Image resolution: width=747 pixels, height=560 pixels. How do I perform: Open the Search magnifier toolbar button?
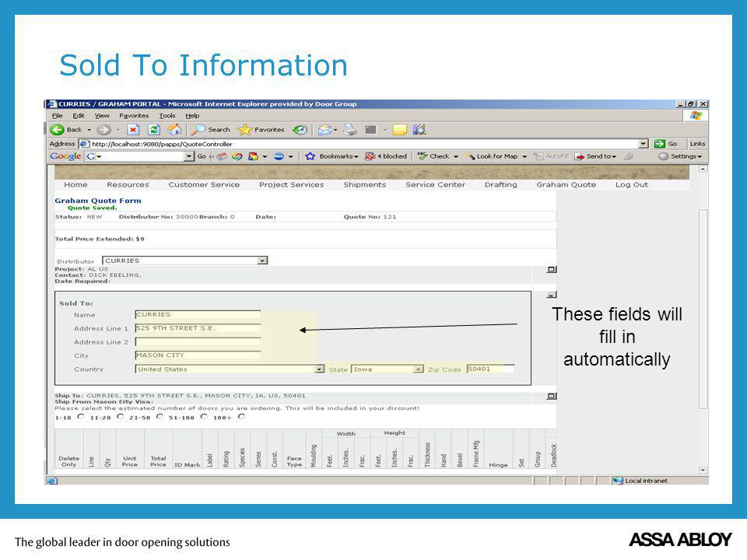(x=211, y=130)
